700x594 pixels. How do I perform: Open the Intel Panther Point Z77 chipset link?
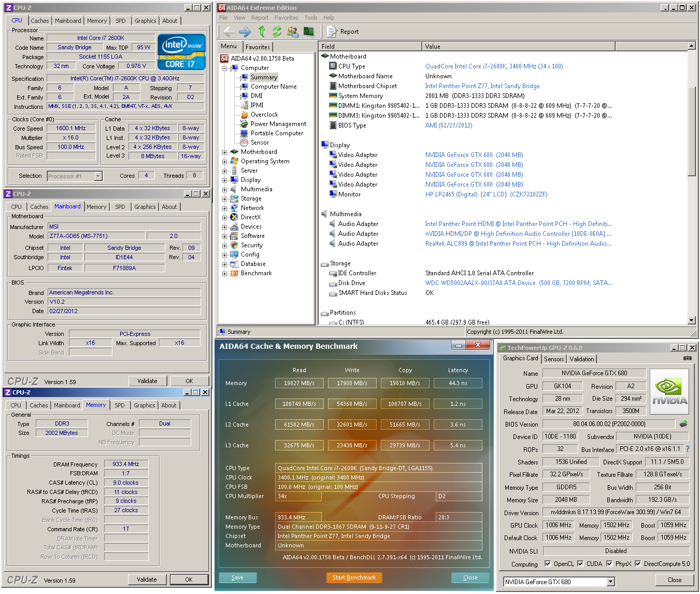(x=482, y=86)
